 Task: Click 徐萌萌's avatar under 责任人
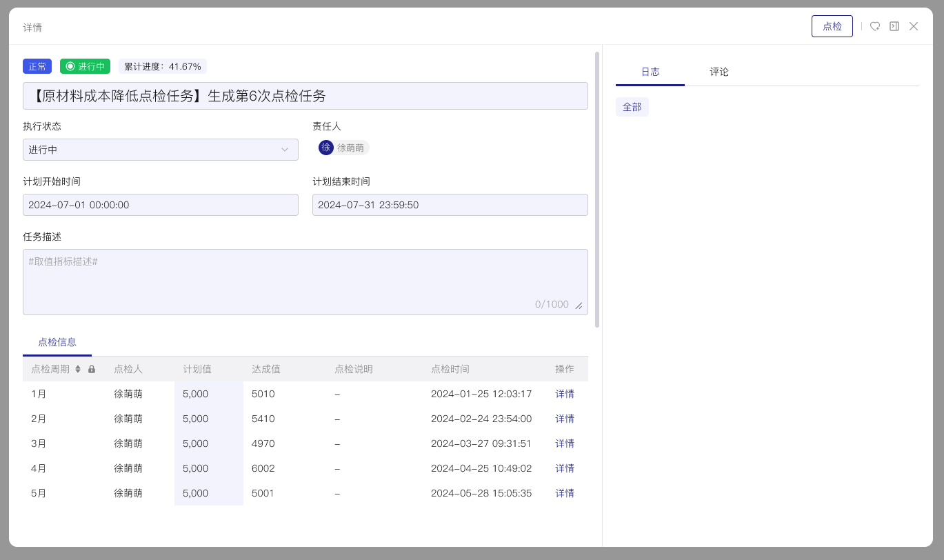tap(325, 148)
